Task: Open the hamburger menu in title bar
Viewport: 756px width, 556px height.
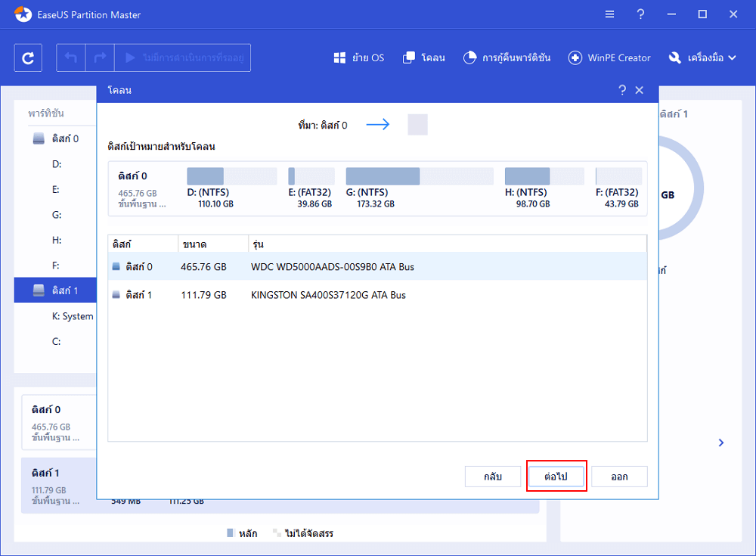Action: point(610,14)
